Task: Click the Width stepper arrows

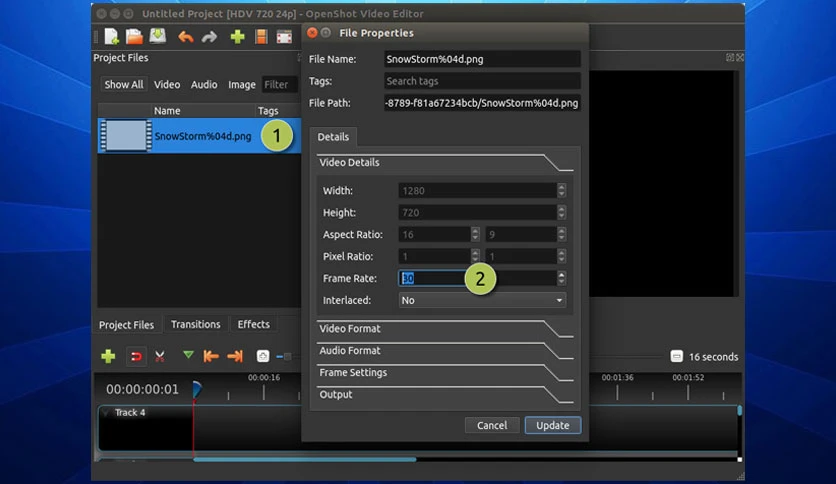Action: click(561, 190)
